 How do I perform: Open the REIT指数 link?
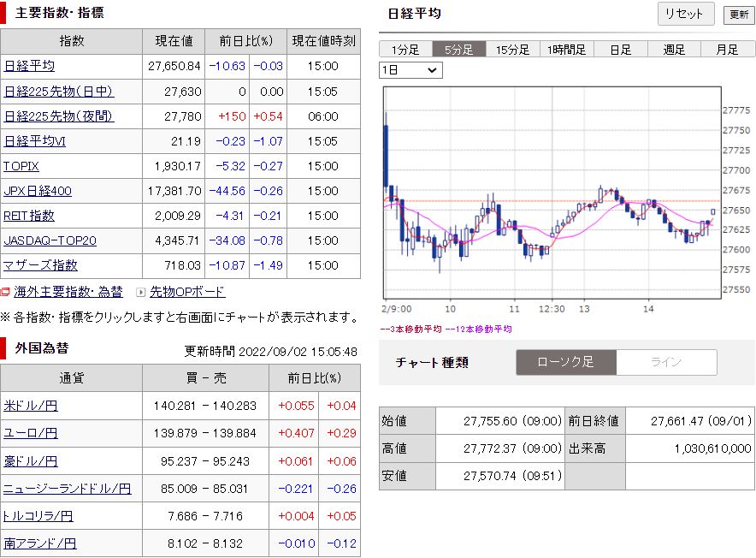coord(29,216)
